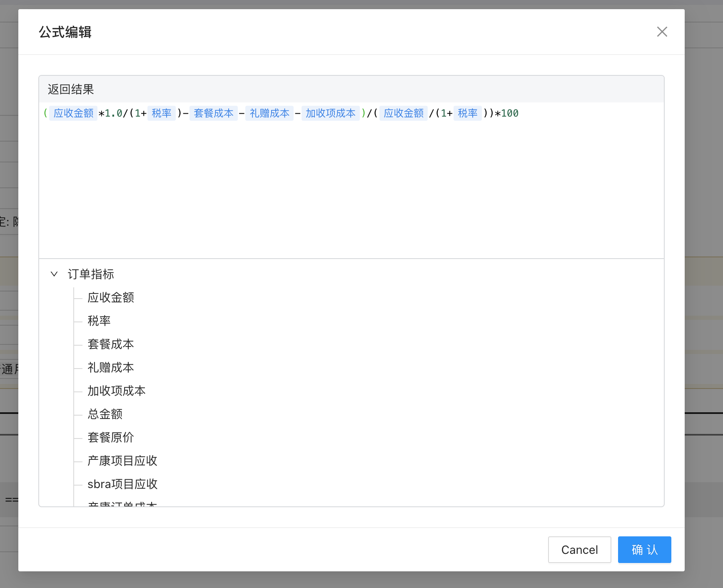
Task: Insert 加收项成本 from the indicator tree
Action: 117,391
